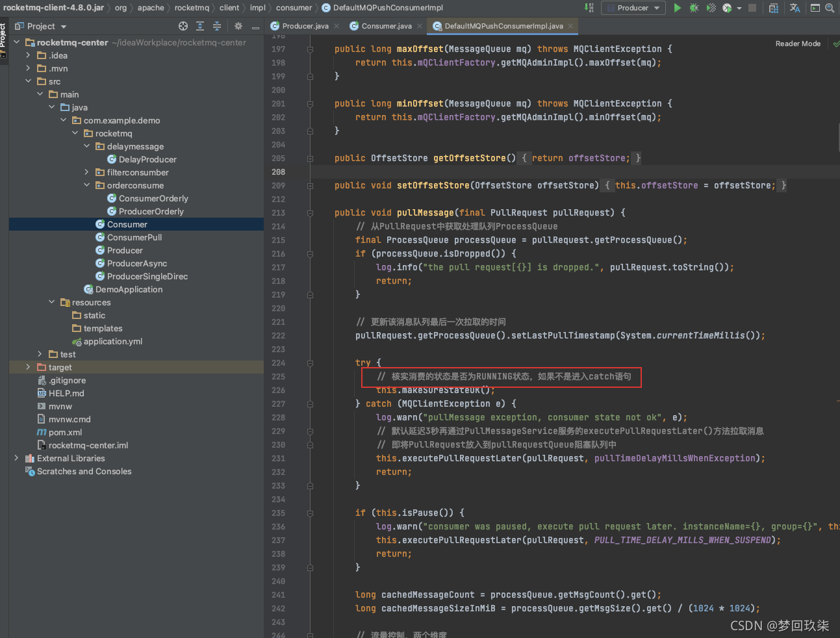Open the Search Everywhere magnifier icon
840x638 pixels.
(x=830, y=8)
